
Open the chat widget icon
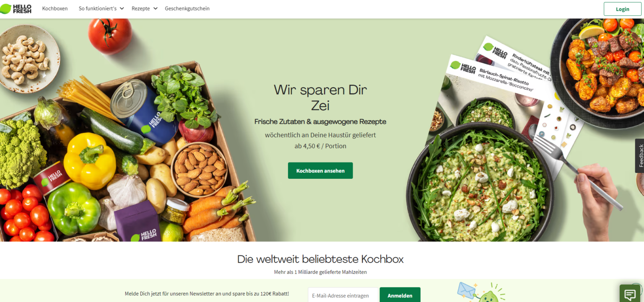click(630, 294)
